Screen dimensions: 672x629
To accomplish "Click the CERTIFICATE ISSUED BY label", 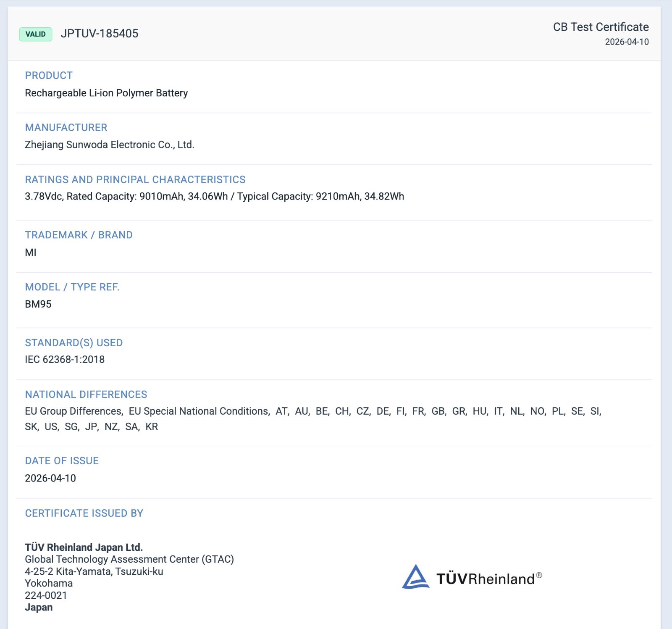I will click(x=84, y=513).
